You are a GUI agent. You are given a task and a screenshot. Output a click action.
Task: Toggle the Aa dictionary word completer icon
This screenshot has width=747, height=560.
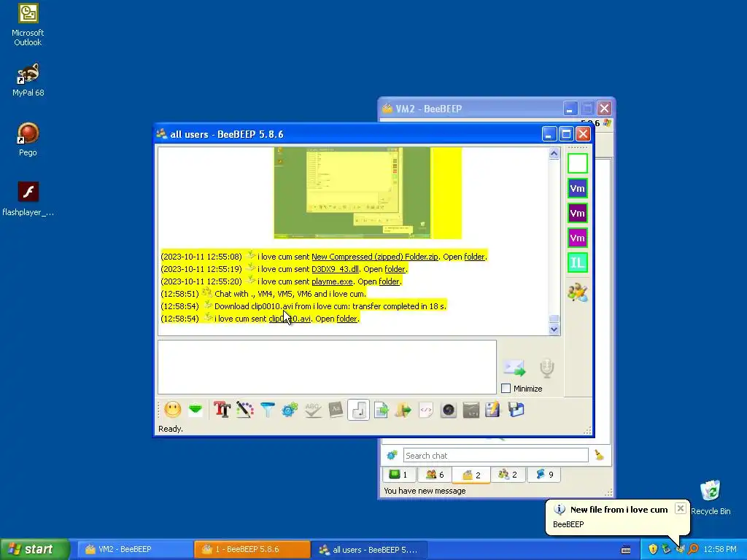pyautogui.click(x=336, y=410)
